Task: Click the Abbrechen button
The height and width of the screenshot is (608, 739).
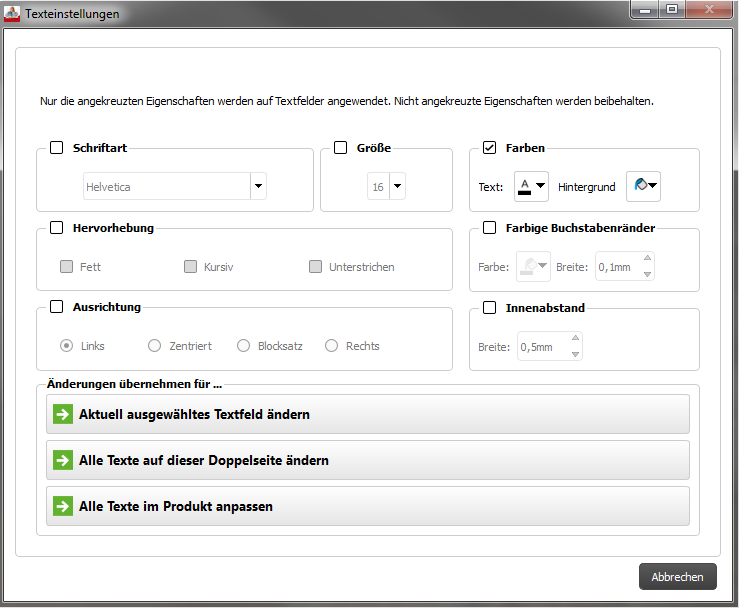Action: (677, 577)
